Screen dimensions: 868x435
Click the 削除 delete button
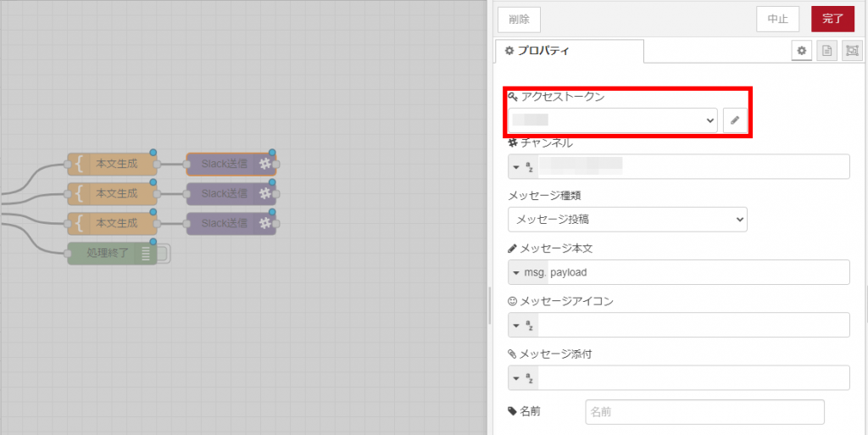coord(519,20)
